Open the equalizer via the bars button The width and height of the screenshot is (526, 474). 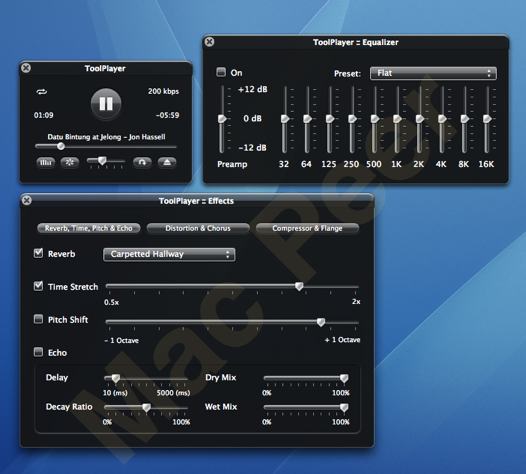click(x=46, y=163)
